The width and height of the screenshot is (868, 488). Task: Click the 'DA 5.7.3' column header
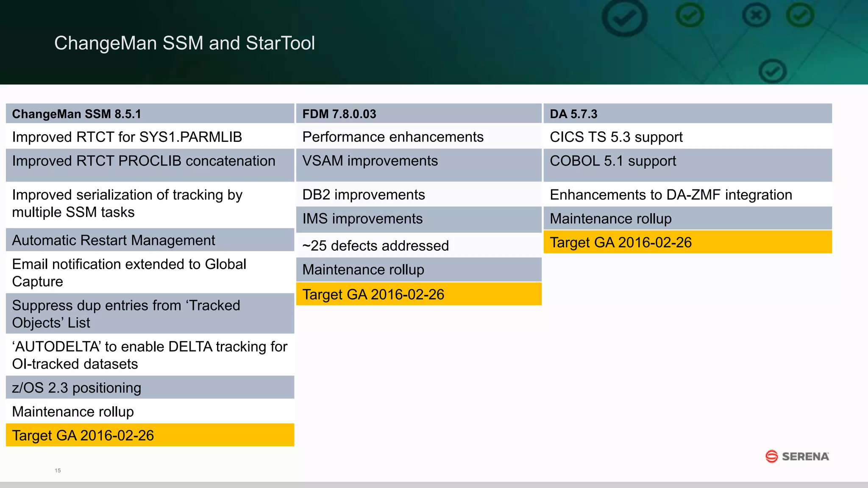tap(687, 114)
